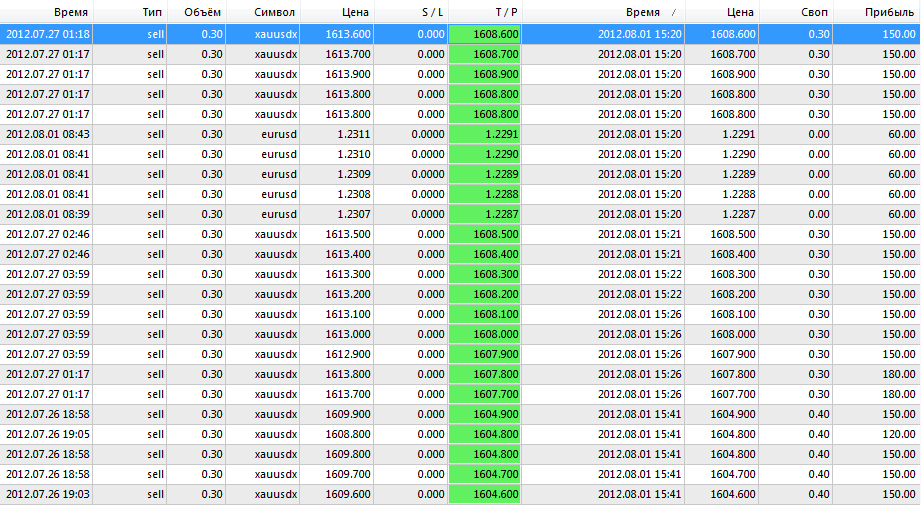
Task: Sort by the Объём column header
Action: click(x=196, y=12)
